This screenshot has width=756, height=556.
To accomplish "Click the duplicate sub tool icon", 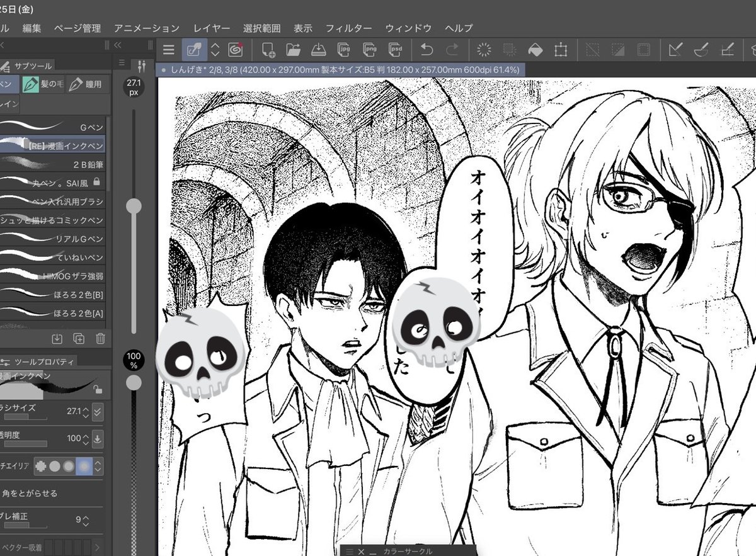I will (x=78, y=339).
